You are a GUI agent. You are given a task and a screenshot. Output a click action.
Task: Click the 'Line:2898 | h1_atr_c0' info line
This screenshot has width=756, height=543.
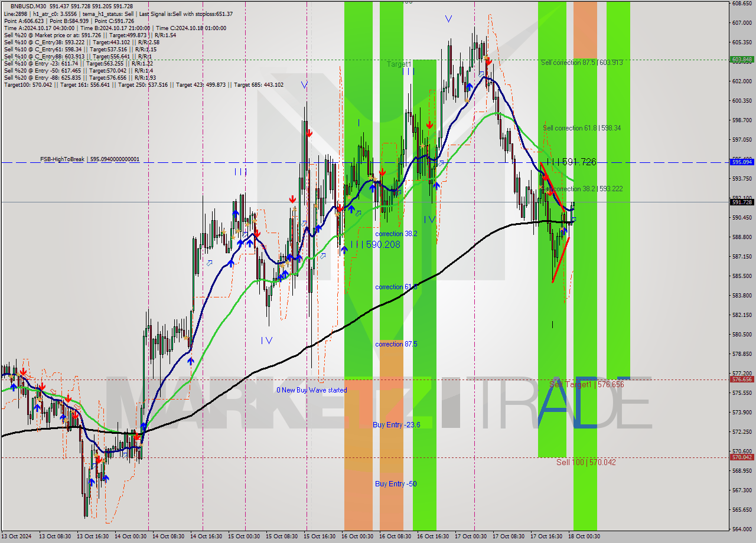[118, 14]
